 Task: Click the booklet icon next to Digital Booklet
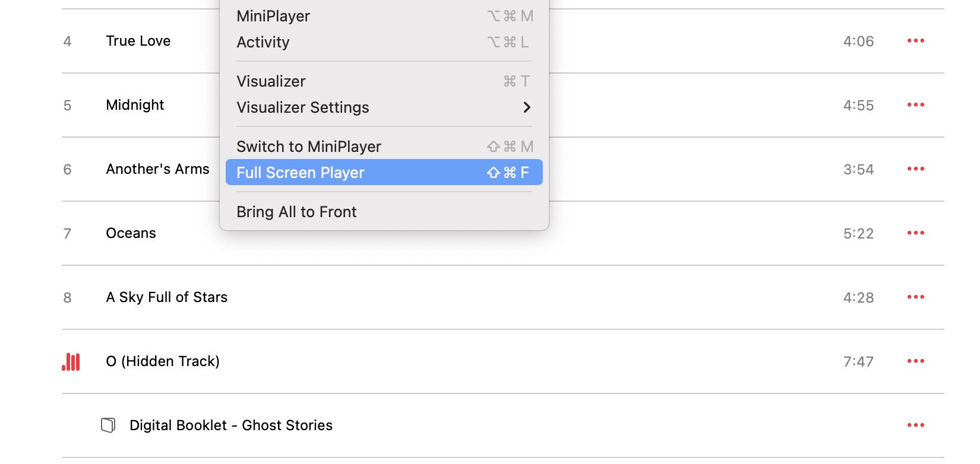click(108, 425)
